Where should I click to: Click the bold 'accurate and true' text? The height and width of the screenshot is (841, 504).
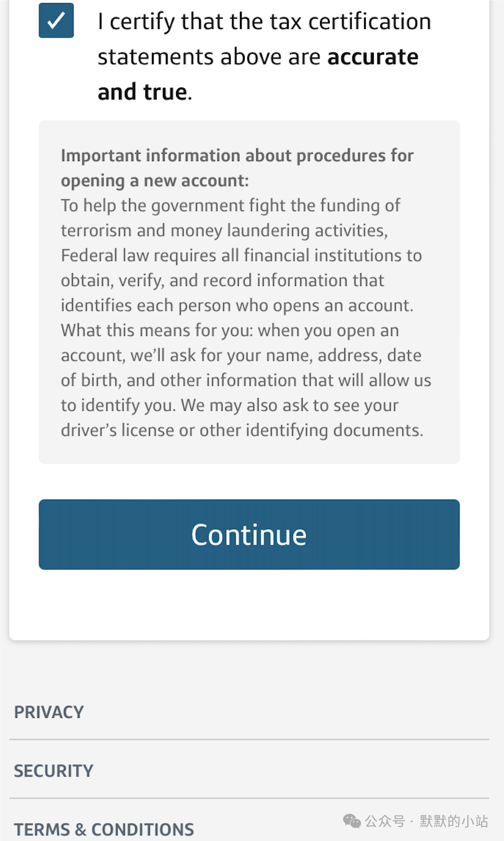pyautogui.click(x=258, y=74)
